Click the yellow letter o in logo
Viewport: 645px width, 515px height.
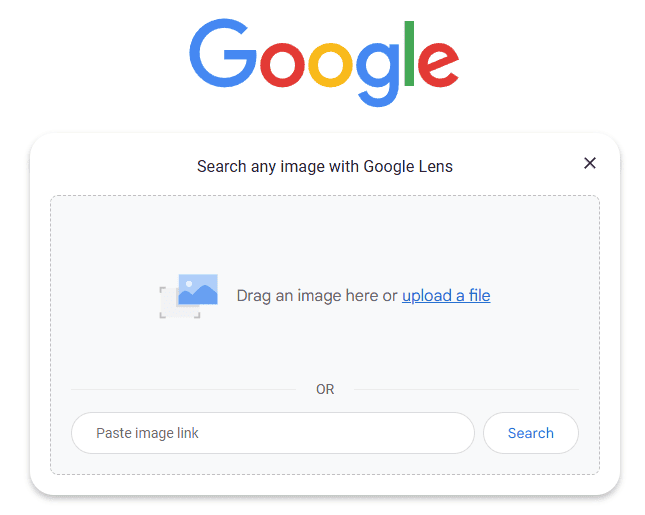click(x=330, y=65)
